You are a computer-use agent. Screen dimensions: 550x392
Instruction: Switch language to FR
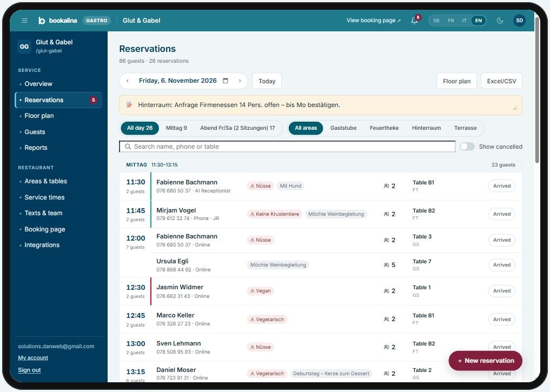tap(451, 21)
